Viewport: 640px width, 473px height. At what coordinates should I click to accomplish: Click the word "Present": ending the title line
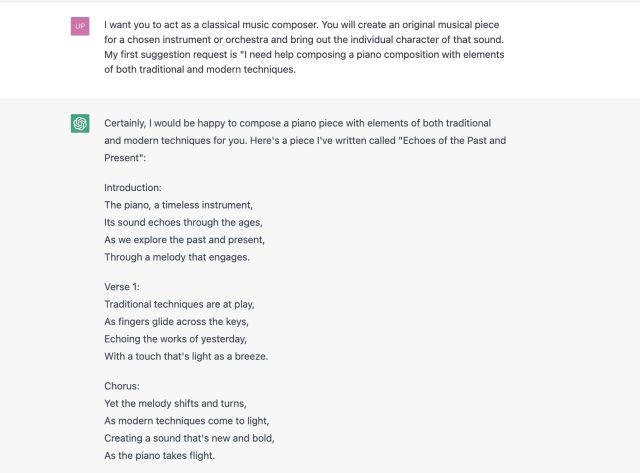(125, 158)
